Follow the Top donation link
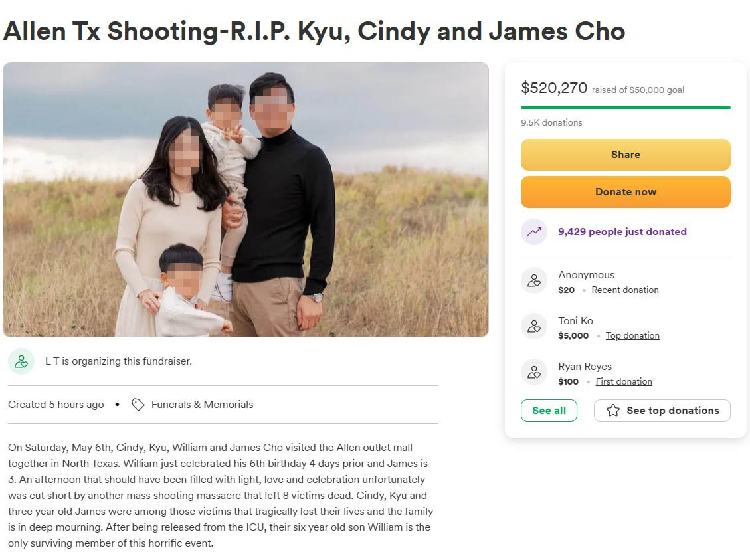The image size is (750, 560). (632, 336)
